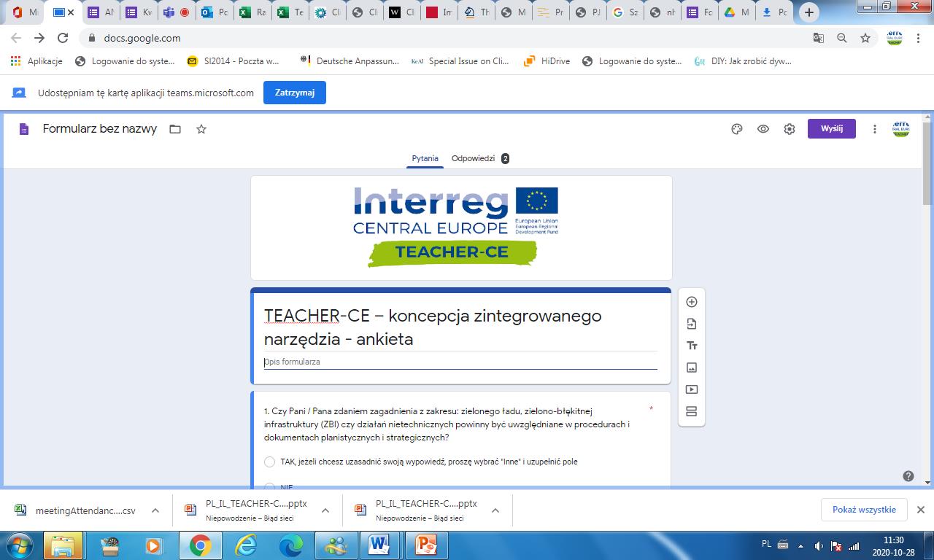Open the more options menu beside Wyślij
This screenshot has height=560, width=934.
pyautogui.click(x=875, y=129)
